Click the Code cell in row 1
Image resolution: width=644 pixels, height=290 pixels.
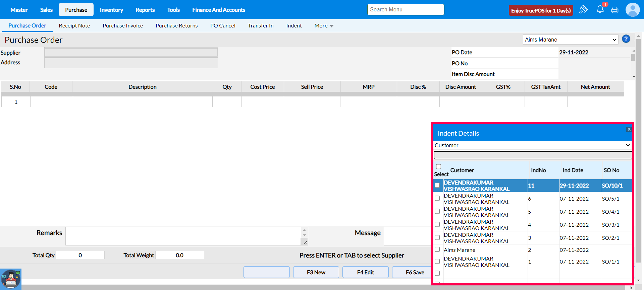(52, 102)
